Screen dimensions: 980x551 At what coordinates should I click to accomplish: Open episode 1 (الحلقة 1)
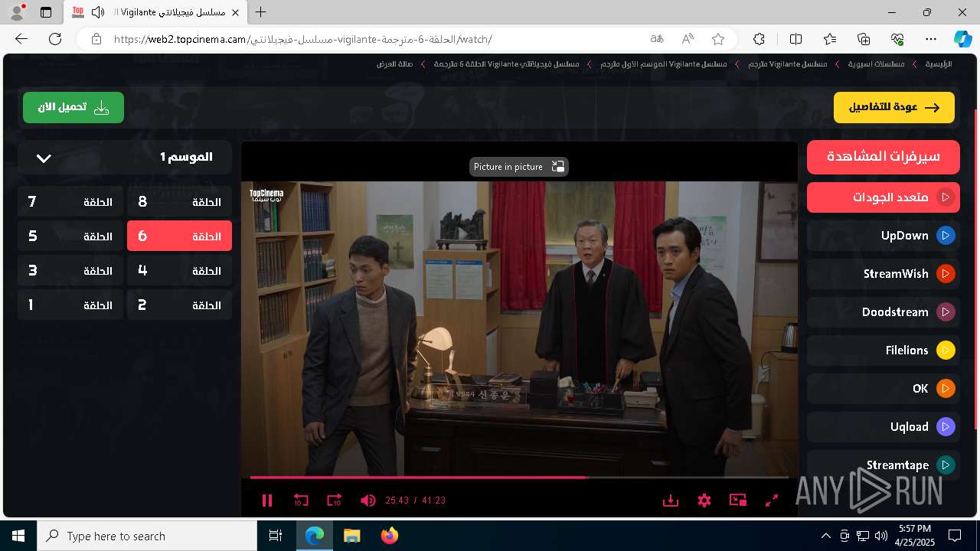click(70, 305)
